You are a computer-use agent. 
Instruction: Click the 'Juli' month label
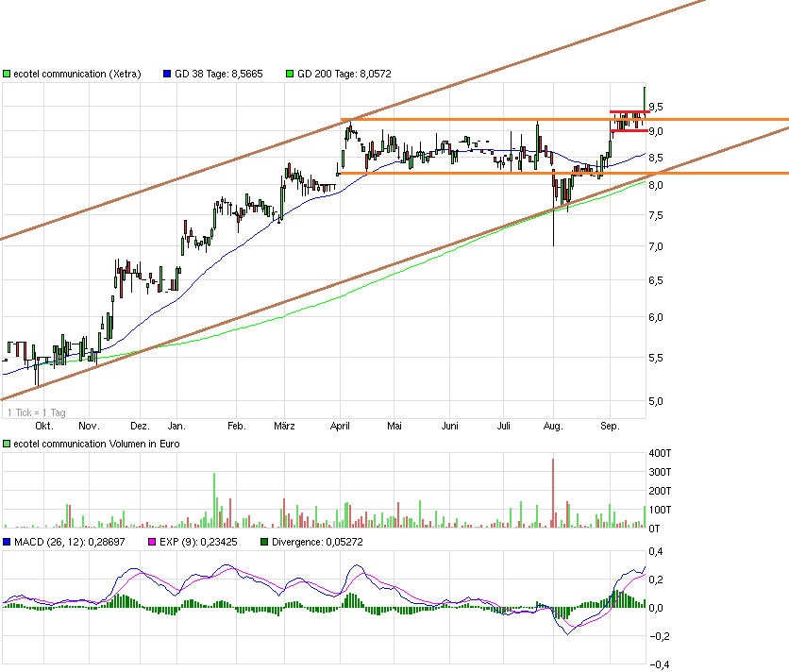click(504, 427)
